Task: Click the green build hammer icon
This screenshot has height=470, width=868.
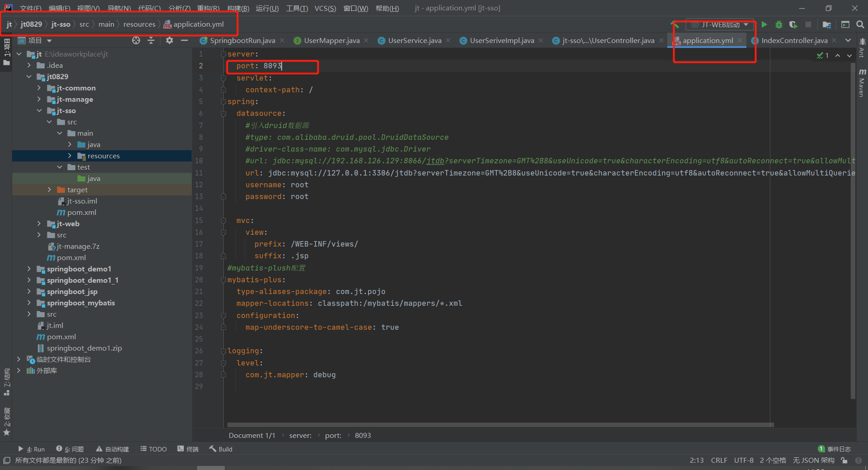Action: point(675,24)
